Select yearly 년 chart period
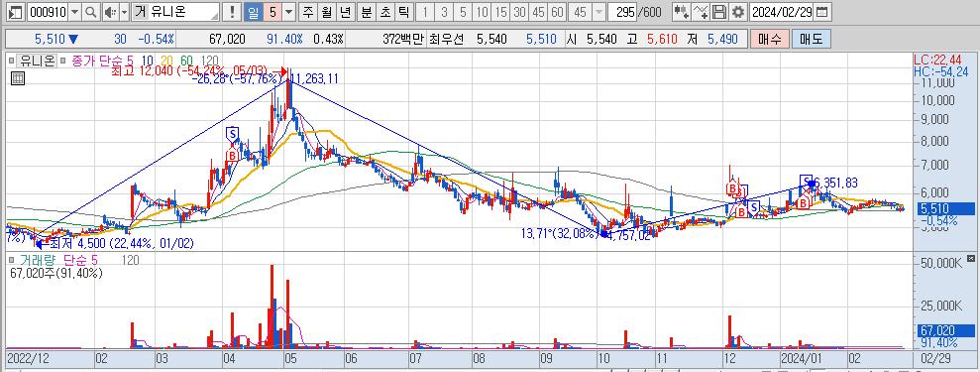Screen dimensions: 980x372 pos(346,12)
